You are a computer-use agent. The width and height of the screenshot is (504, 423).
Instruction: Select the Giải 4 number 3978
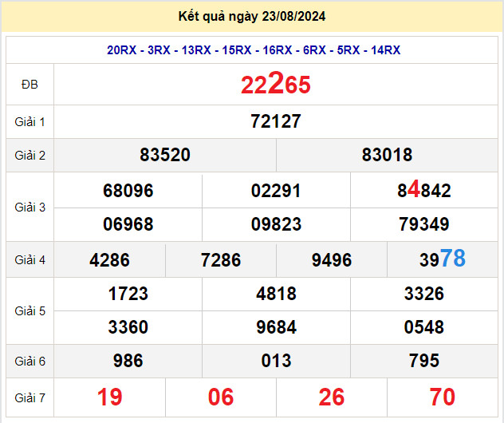pyautogui.click(x=443, y=259)
